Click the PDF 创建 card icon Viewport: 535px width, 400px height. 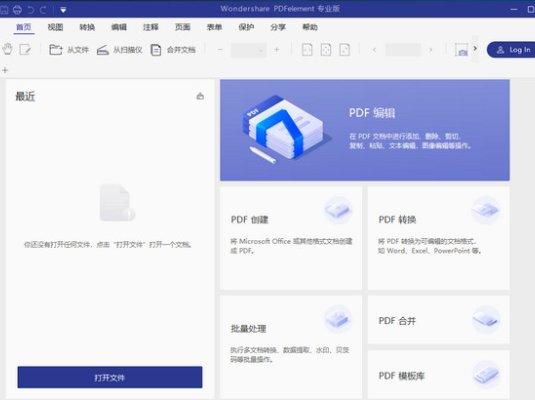click(x=338, y=210)
